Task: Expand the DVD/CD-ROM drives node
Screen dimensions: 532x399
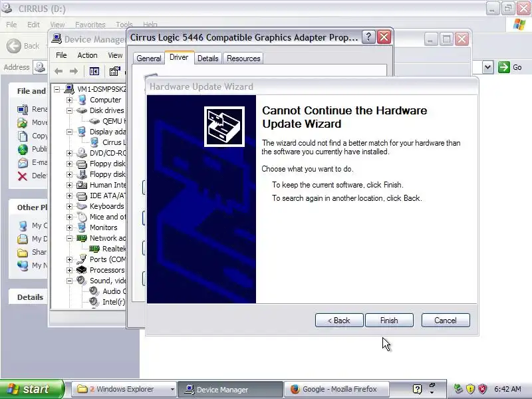Action: 69,153
